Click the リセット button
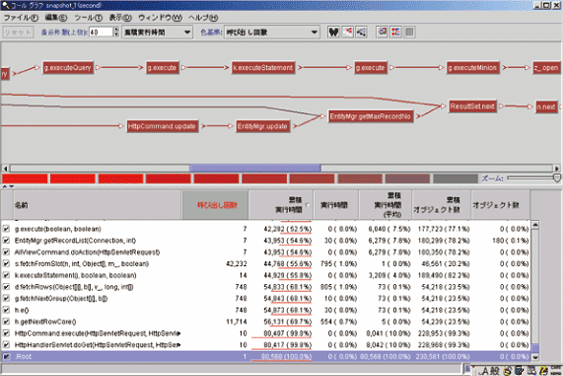Screen dimensions: 563x376 click(18, 32)
